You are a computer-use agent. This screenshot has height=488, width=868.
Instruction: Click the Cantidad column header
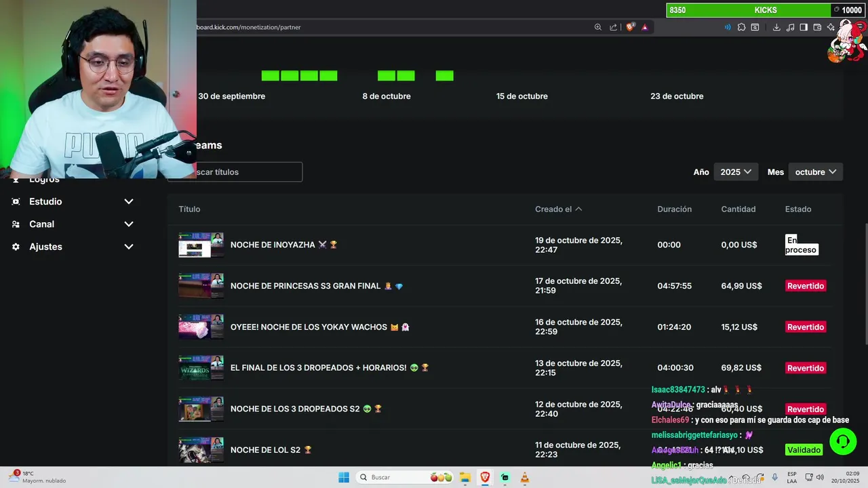coord(738,209)
